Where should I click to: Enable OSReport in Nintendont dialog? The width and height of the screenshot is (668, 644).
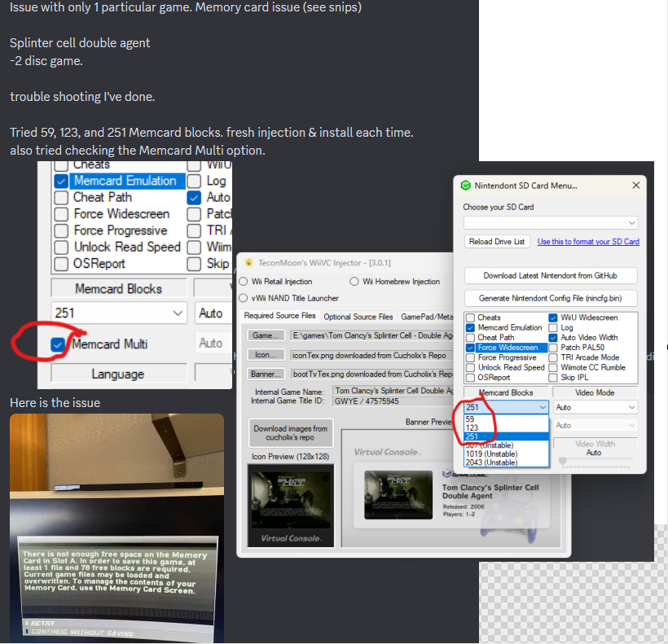click(470, 378)
